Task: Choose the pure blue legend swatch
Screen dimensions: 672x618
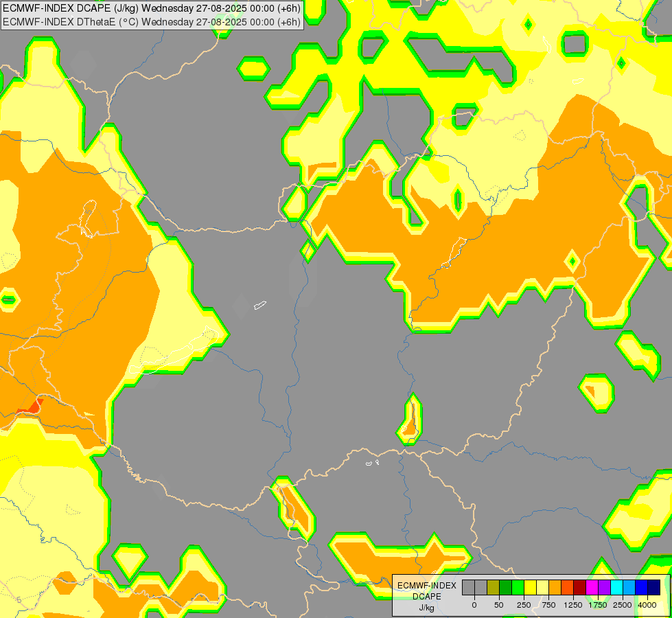Action: (642, 588)
